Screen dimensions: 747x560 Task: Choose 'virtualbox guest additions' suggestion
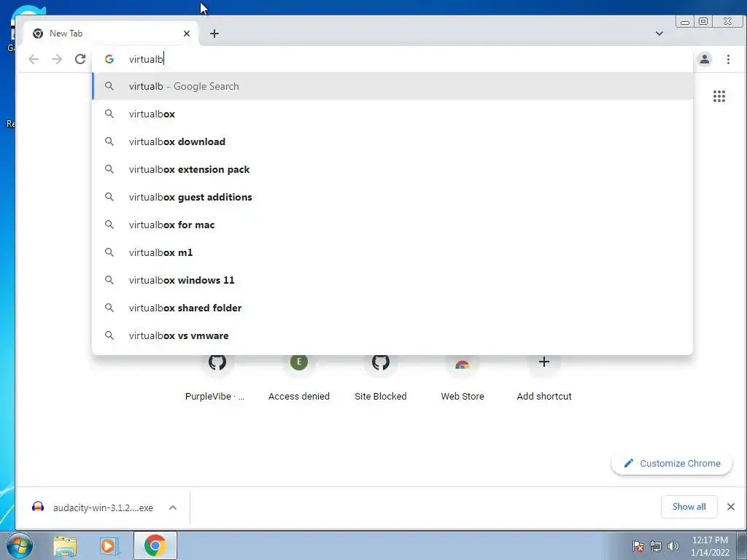pyautogui.click(x=392, y=197)
